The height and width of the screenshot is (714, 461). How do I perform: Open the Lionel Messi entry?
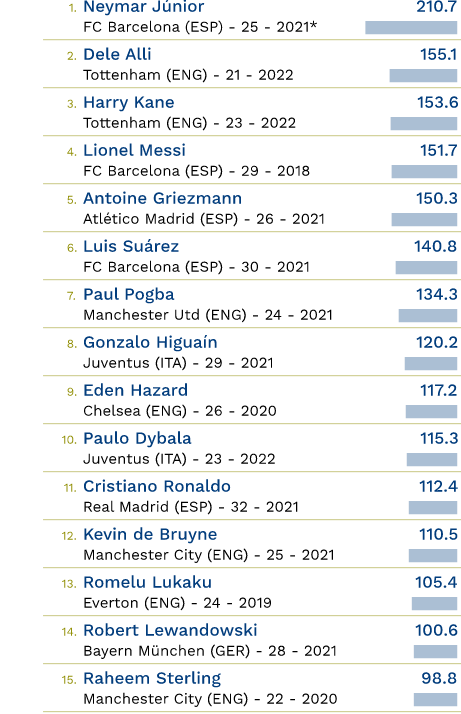(x=134, y=150)
